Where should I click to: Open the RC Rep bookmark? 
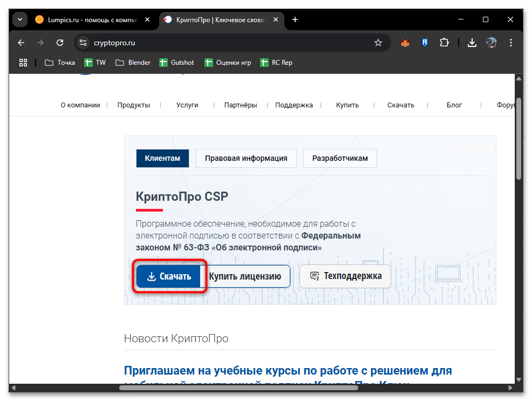coord(276,63)
